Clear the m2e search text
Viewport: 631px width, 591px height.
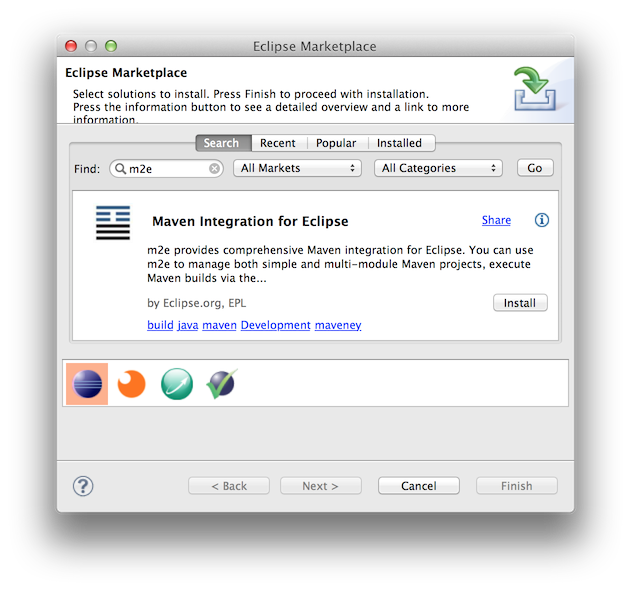[214, 169]
